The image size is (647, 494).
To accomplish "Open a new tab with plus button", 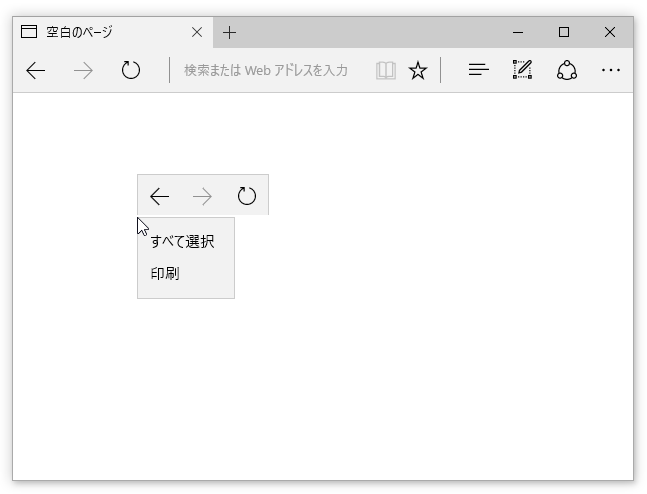I will [x=229, y=32].
